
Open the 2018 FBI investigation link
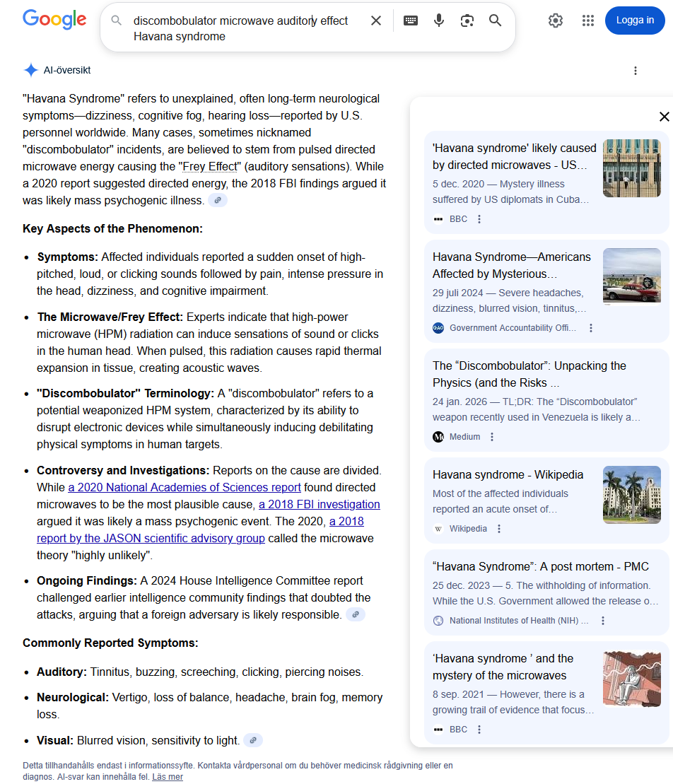(x=319, y=505)
